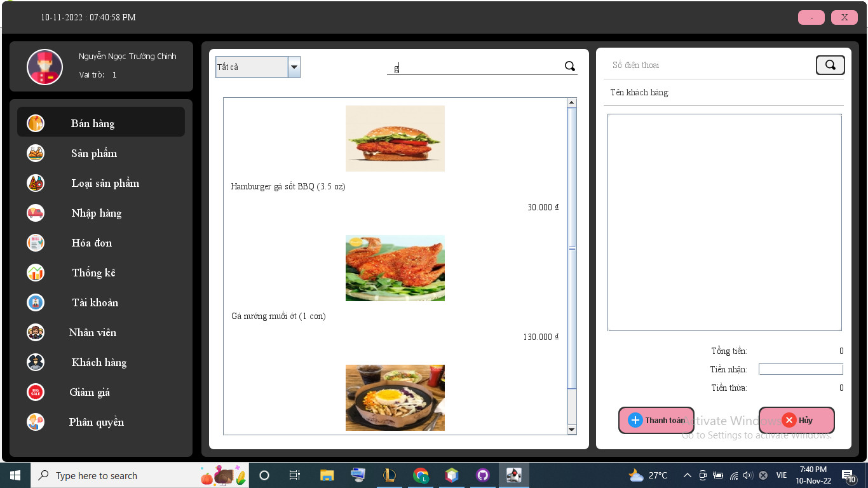Click the product list scroll down arrow
This screenshot has width=868, height=488.
(x=571, y=430)
